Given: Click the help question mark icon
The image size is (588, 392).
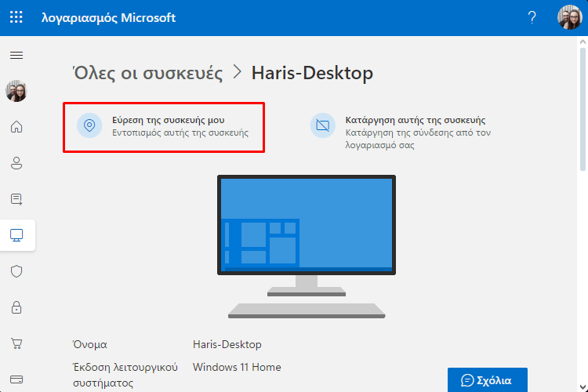Looking at the screenshot, I should [532, 17].
